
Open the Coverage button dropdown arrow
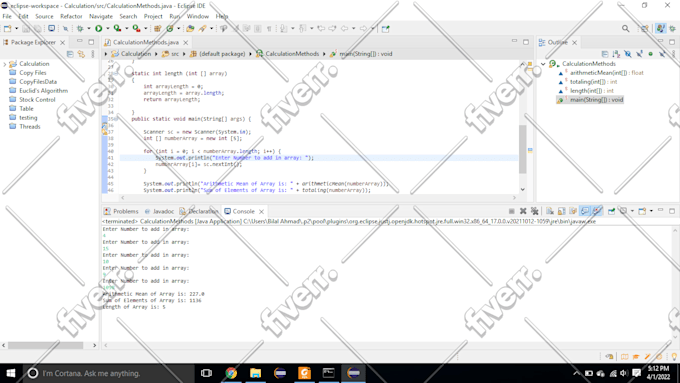click(127, 28)
